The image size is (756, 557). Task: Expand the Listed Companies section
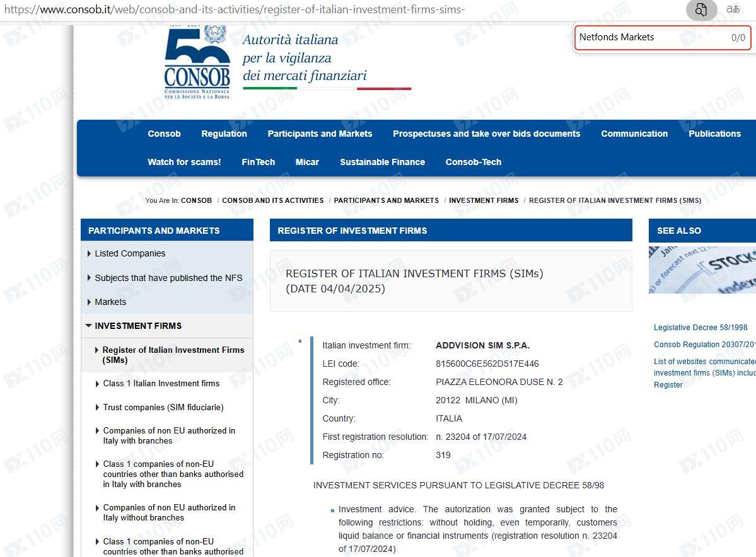point(129,253)
